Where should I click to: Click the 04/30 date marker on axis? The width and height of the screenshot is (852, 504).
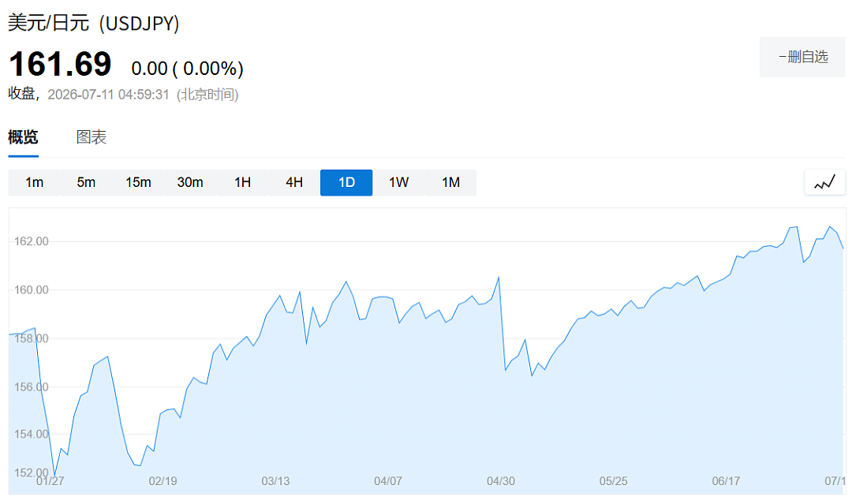(500, 481)
